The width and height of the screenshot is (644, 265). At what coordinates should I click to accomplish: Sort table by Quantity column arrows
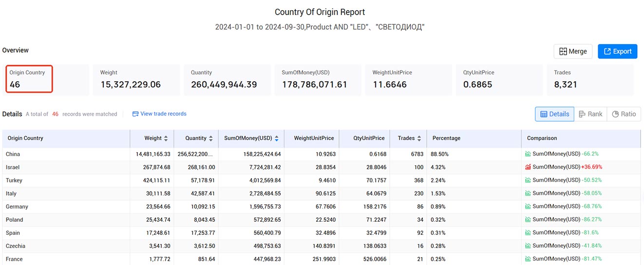(210, 139)
